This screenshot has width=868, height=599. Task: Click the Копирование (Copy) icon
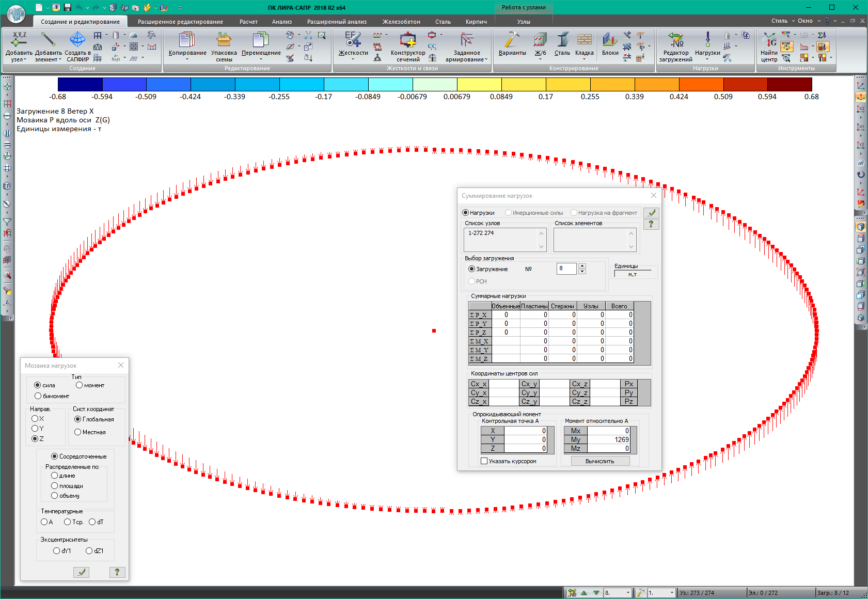coord(187,40)
